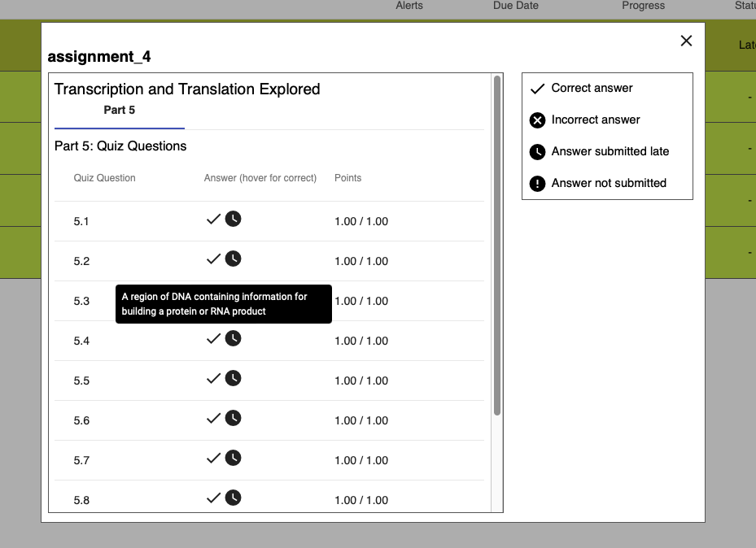Viewport: 756px width, 548px height.
Task: Click the Due Date column header
Action: click(x=515, y=6)
